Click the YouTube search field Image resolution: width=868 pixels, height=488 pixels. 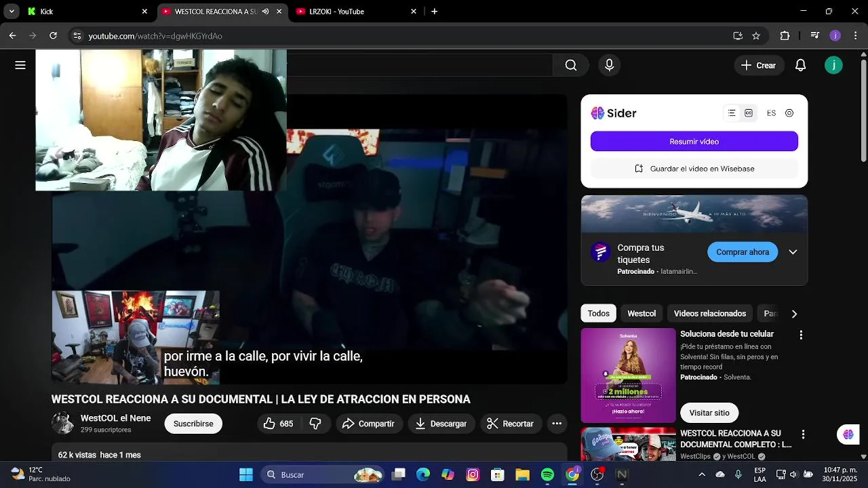(420, 65)
